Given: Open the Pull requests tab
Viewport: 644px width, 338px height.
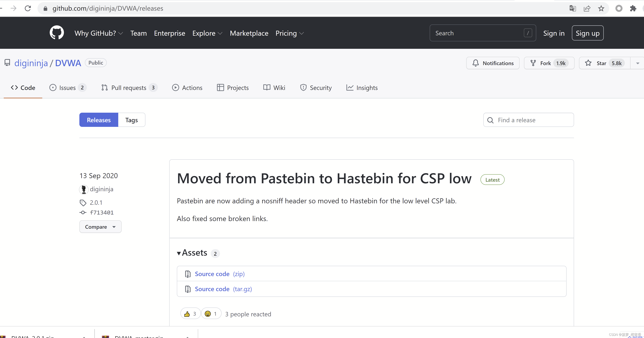Looking at the screenshot, I should point(129,88).
